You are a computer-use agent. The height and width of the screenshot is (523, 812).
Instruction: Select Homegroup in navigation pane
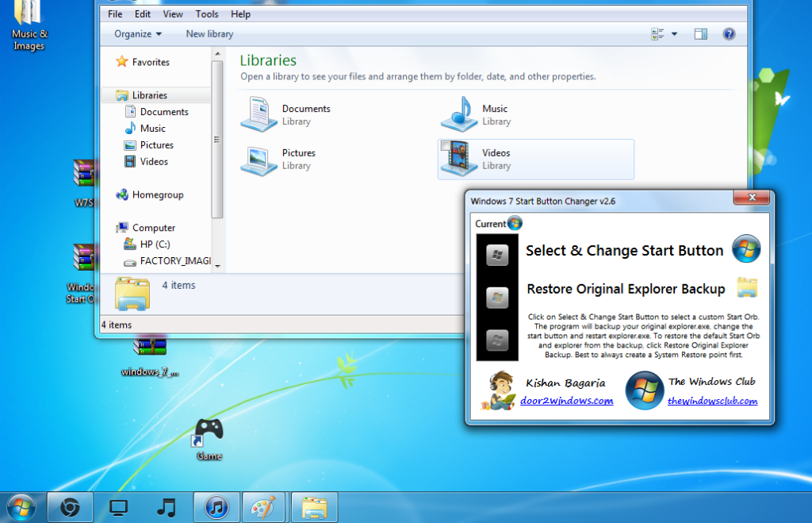pyautogui.click(x=150, y=194)
